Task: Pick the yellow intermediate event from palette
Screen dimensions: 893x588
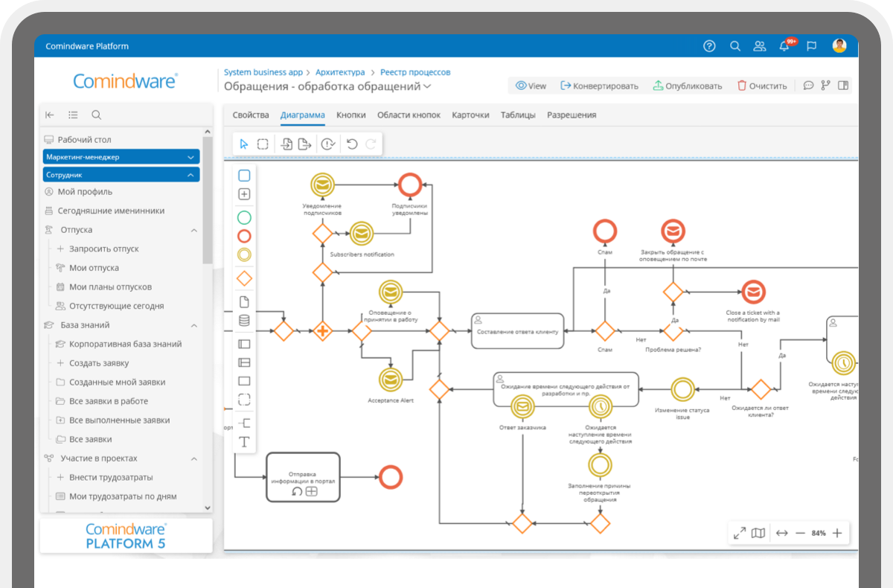Action: pos(244,255)
